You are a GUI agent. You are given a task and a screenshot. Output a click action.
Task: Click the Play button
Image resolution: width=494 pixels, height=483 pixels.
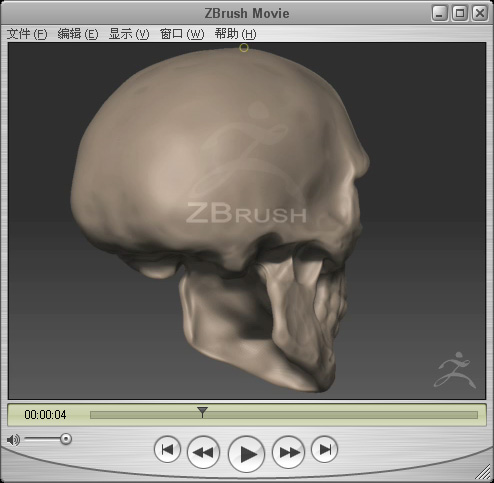click(x=246, y=454)
